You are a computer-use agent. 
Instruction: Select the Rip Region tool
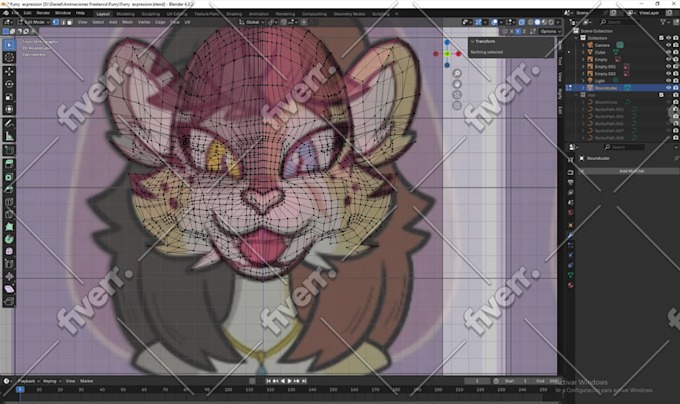click(9, 302)
